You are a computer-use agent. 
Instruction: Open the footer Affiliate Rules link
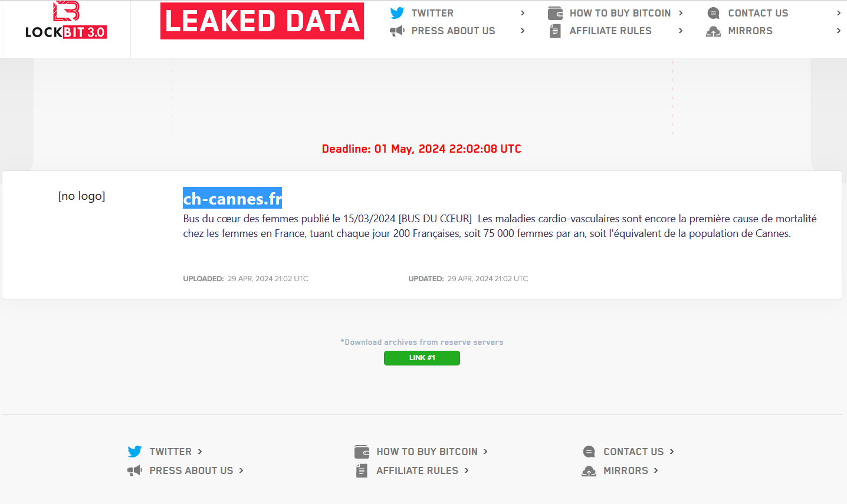[x=417, y=470]
